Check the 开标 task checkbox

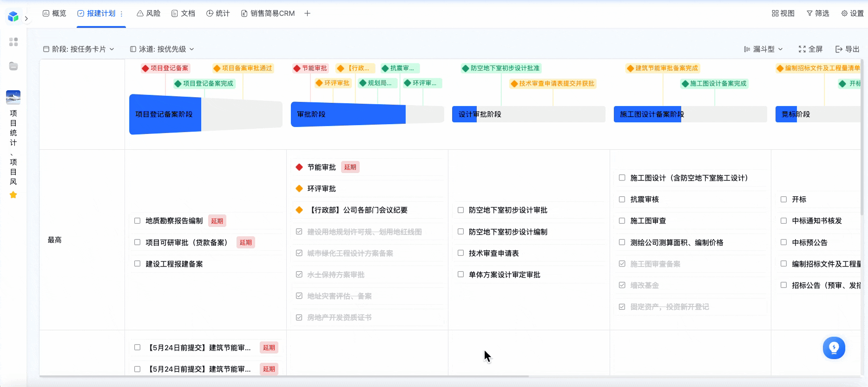(x=784, y=199)
